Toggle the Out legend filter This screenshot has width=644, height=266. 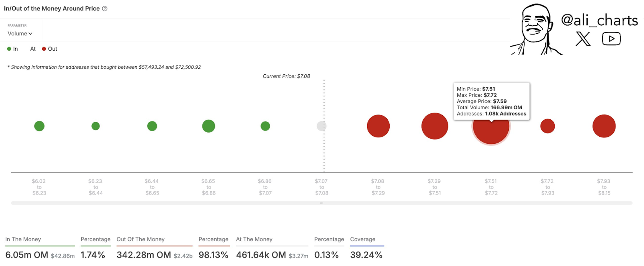(51, 48)
